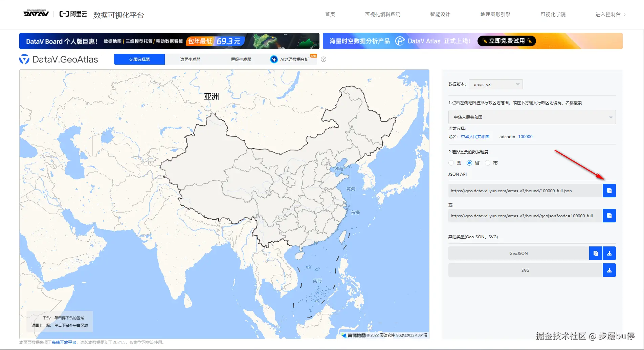Click the 亚洲 label on the map

tap(212, 96)
